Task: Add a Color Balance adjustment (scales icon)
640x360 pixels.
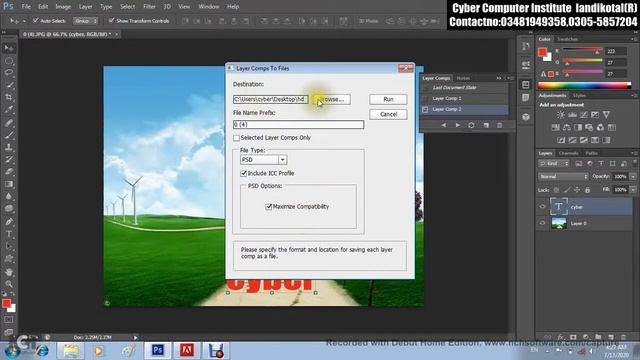Action: coord(567,128)
